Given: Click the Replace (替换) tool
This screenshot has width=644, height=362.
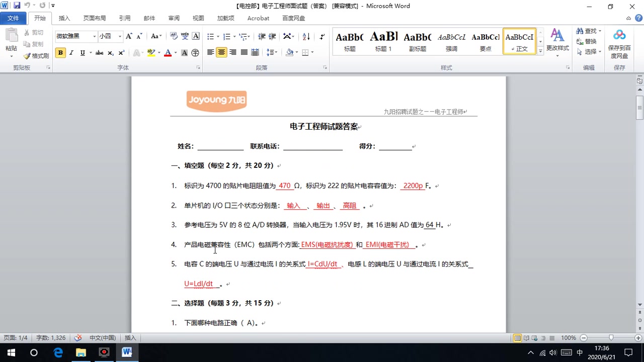Looking at the screenshot, I should (x=587, y=41).
